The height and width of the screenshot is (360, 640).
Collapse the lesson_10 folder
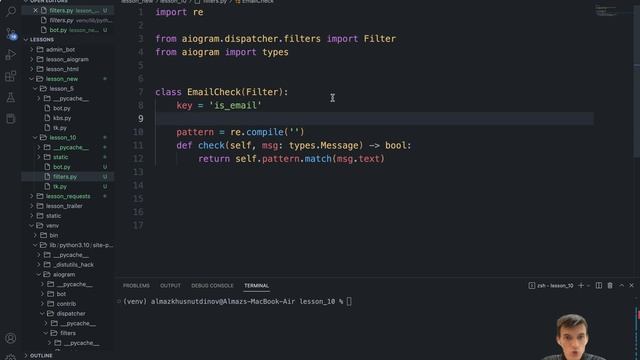point(62,138)
